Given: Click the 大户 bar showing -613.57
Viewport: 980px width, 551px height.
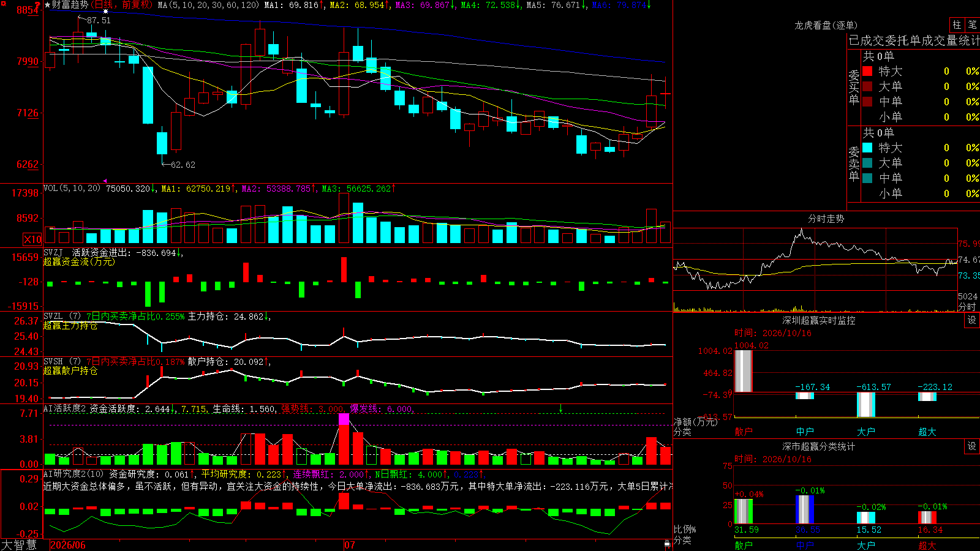Looking at the screenshot, I should pyautogui.click(x=866, y=405).
